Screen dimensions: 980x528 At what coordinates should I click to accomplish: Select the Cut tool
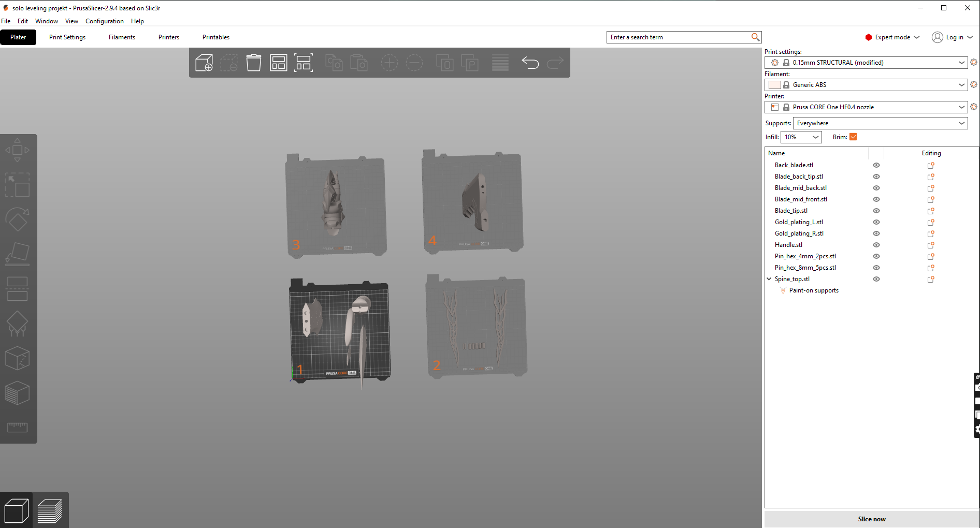(17, 289)
